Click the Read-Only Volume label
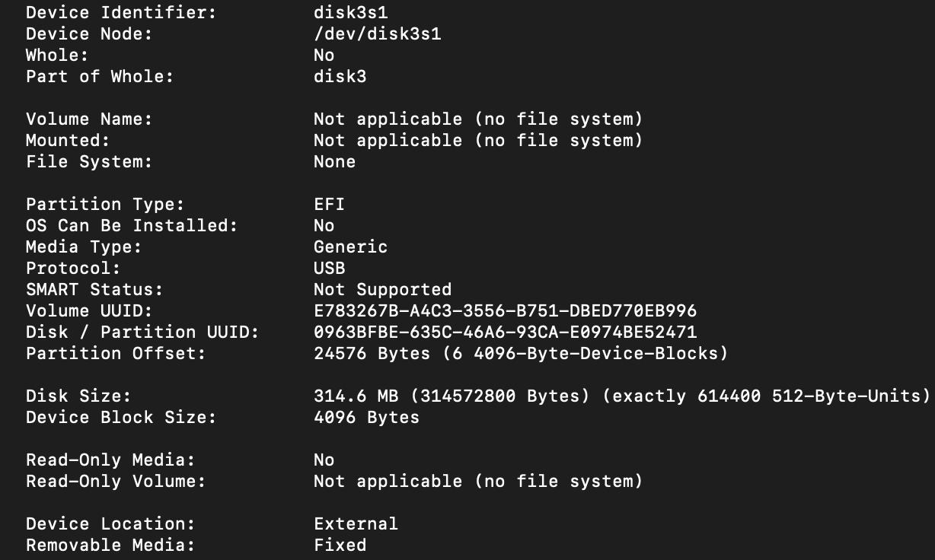Viewport: 935px width, 560px height. point(116,481)
